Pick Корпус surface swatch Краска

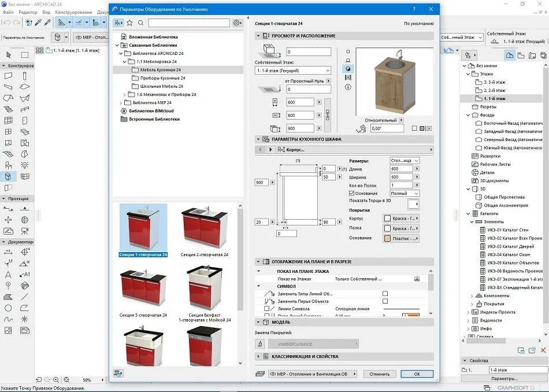401,218
